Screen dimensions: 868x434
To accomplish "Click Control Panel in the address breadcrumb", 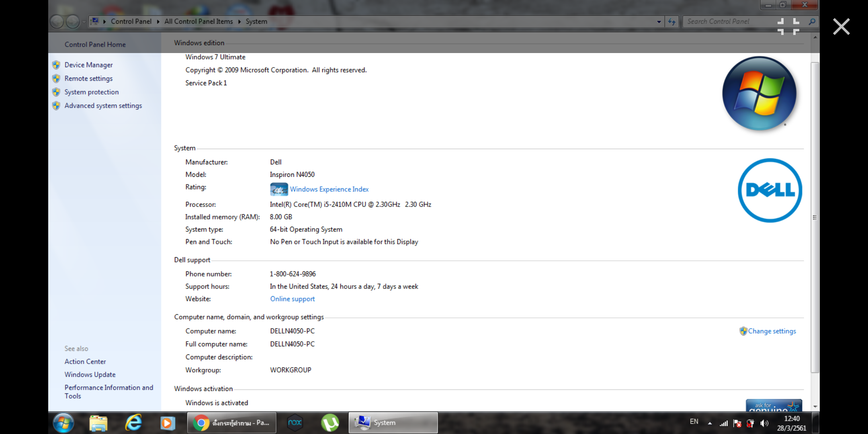I will 131,21.
